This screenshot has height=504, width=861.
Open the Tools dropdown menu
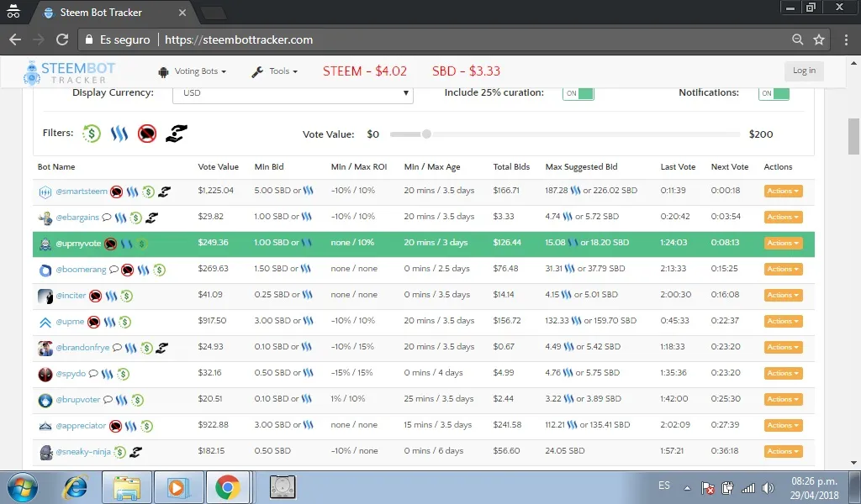coord(275,71)
